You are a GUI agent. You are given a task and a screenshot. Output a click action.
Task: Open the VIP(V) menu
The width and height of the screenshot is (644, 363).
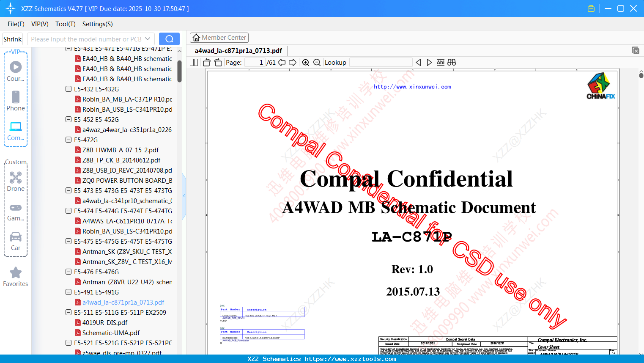click(40, 24)
